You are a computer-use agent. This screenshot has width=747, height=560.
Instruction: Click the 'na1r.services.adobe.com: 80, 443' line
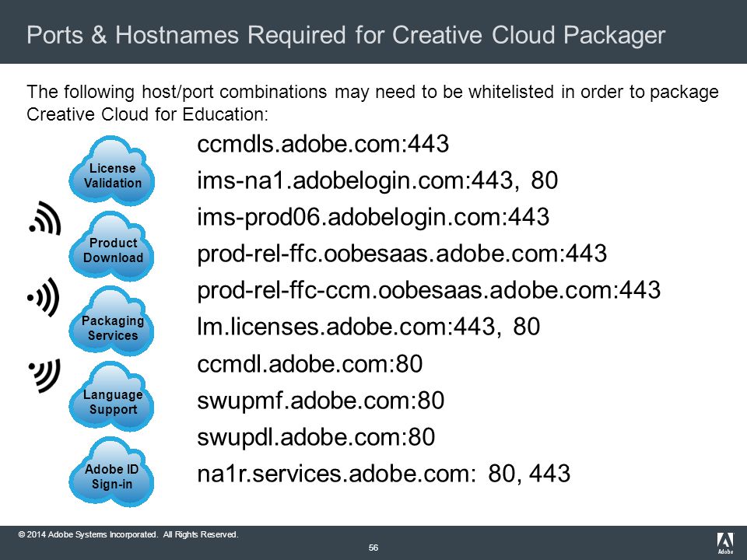[384, 474]
